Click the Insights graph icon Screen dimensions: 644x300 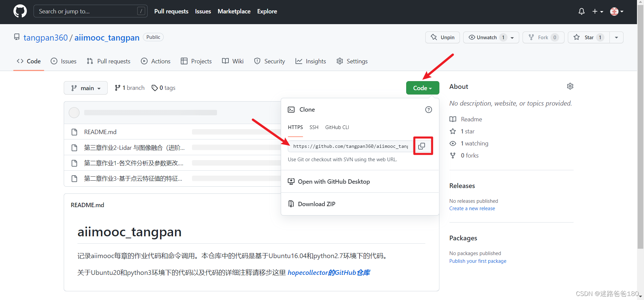pyautogui.click(x=299, y=61)
